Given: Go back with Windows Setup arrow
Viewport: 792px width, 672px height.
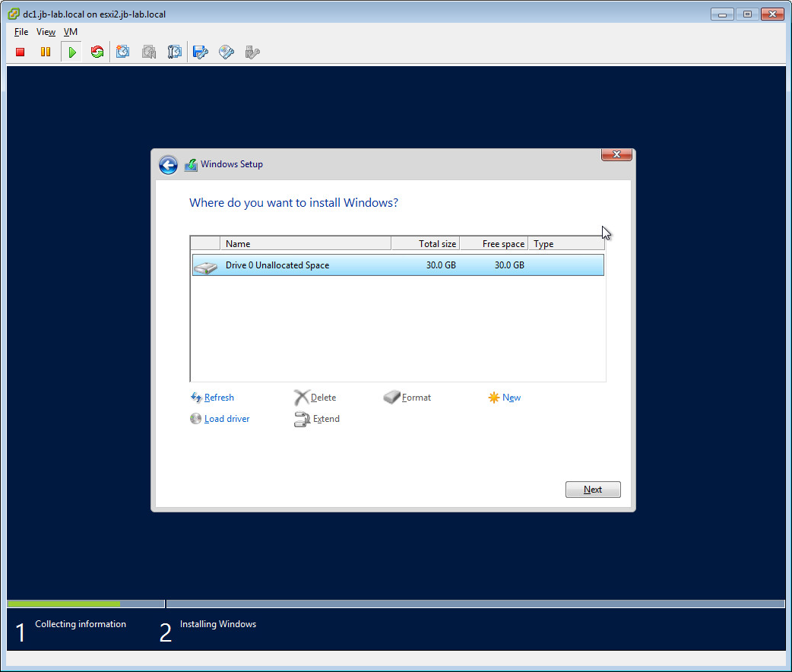Looking at the screenshot, I should pos(168,165).
